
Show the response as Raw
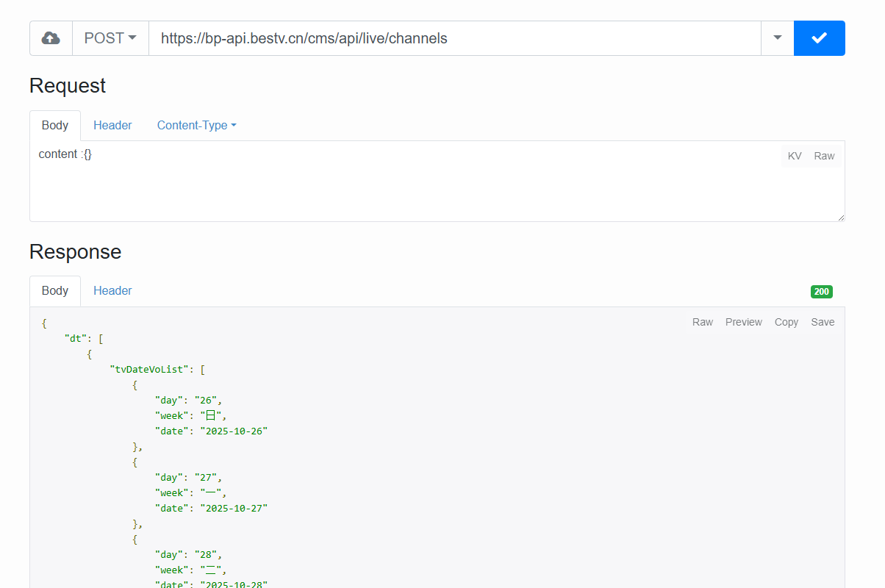pos(703,322)
